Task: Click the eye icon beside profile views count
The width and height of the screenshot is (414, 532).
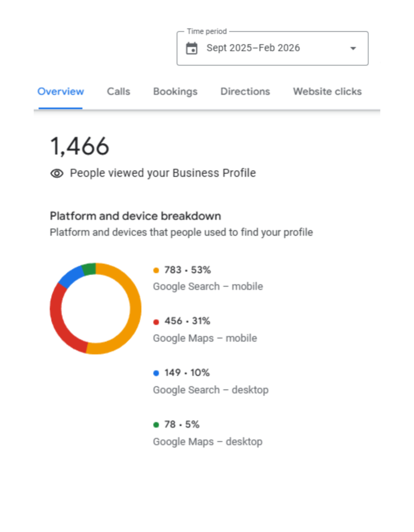Action: point(57,173)
